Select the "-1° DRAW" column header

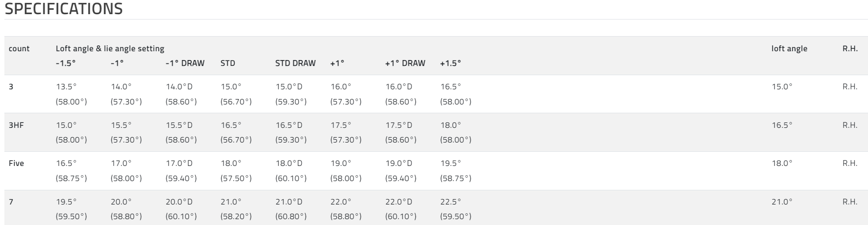click(185, 63)
